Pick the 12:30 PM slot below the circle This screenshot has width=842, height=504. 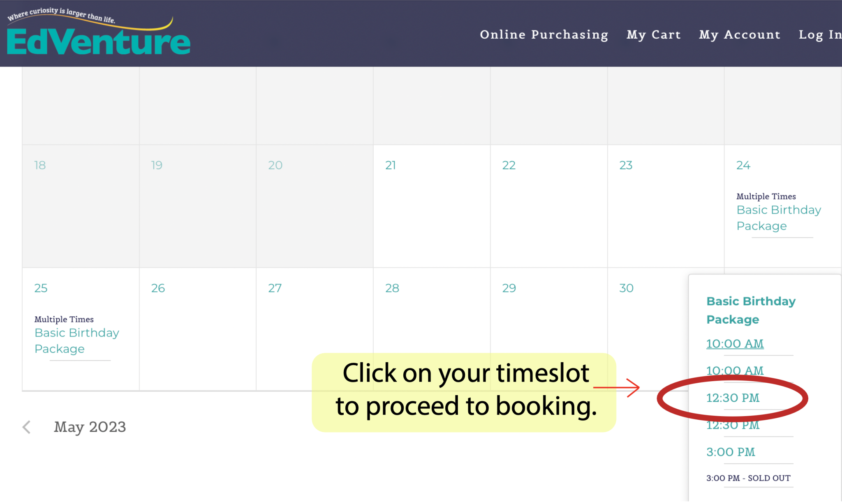point(733,426)
